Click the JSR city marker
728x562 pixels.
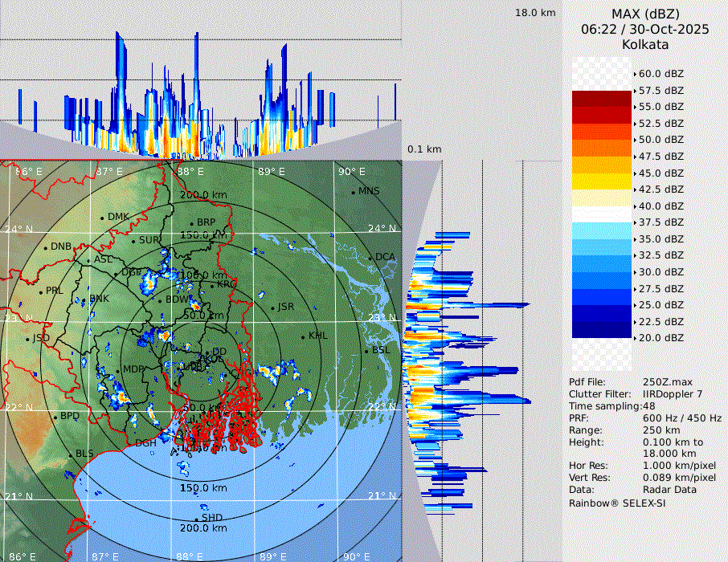[x=272, y=307]
